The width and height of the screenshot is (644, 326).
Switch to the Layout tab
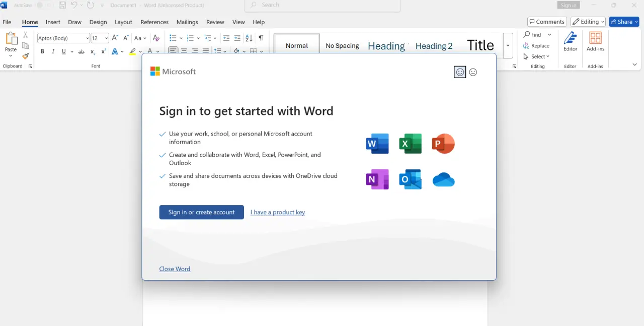tap(123, 22)
